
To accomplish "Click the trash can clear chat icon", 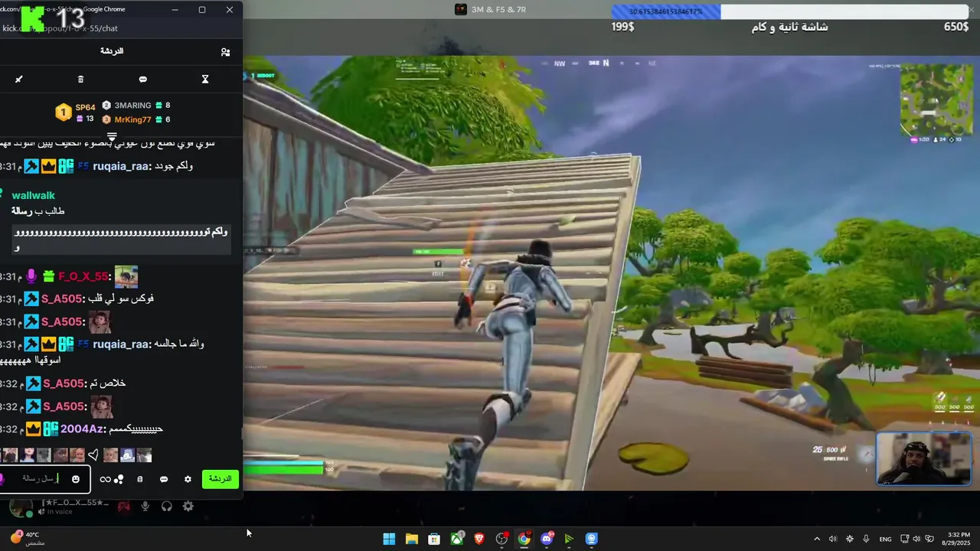I will point(81,79).
